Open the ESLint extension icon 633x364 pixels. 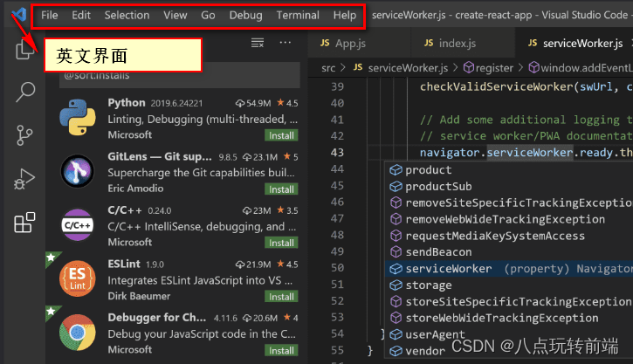point(78,278)
